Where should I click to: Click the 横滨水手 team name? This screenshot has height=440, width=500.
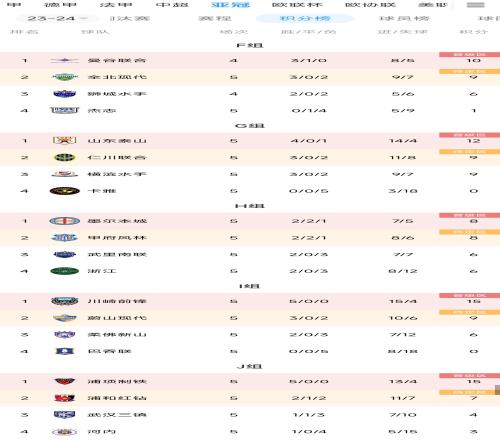click(x=117, y=174)
